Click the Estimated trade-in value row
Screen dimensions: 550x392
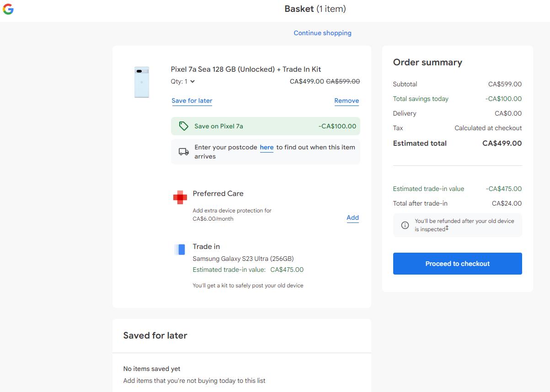click(457, 189)
